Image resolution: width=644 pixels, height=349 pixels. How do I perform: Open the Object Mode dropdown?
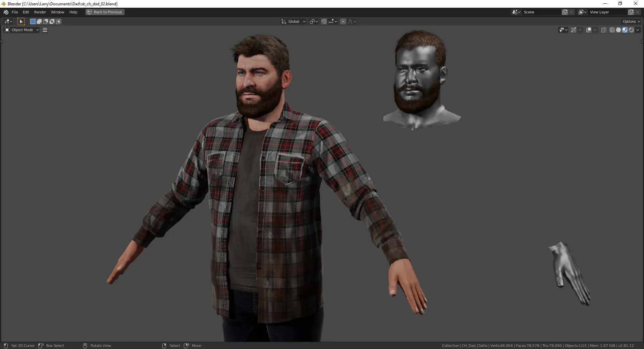[x=22, y=30]
